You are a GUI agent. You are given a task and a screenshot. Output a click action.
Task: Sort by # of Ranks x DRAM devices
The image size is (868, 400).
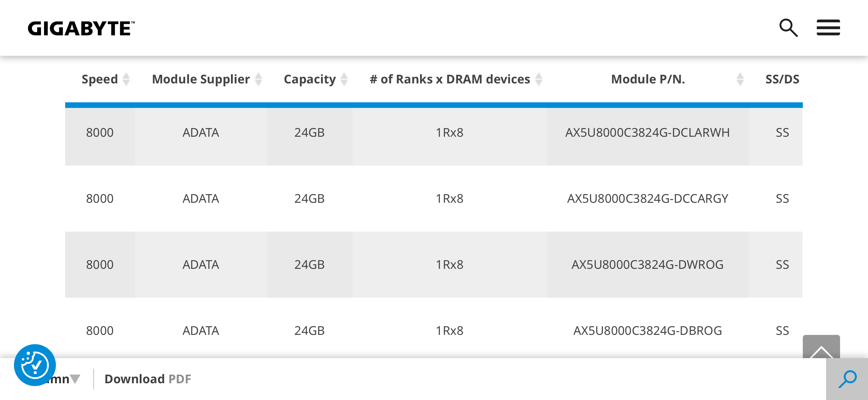[539, 79]
